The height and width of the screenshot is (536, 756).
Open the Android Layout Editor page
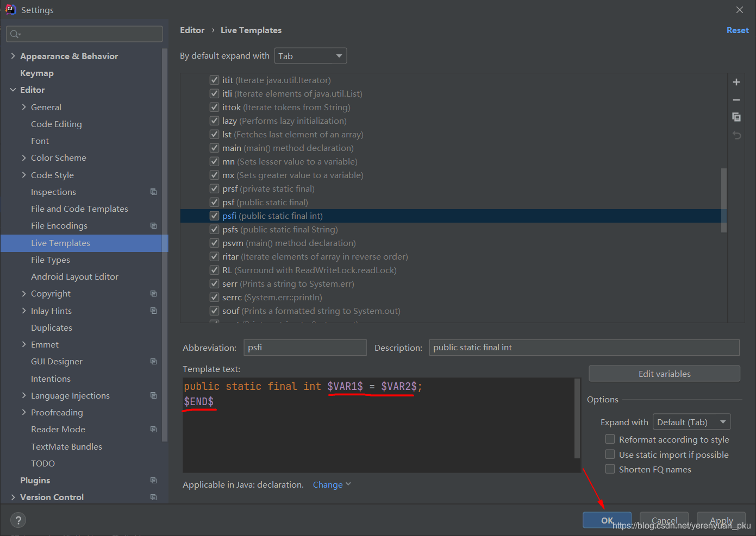click(x=74, y=276)
